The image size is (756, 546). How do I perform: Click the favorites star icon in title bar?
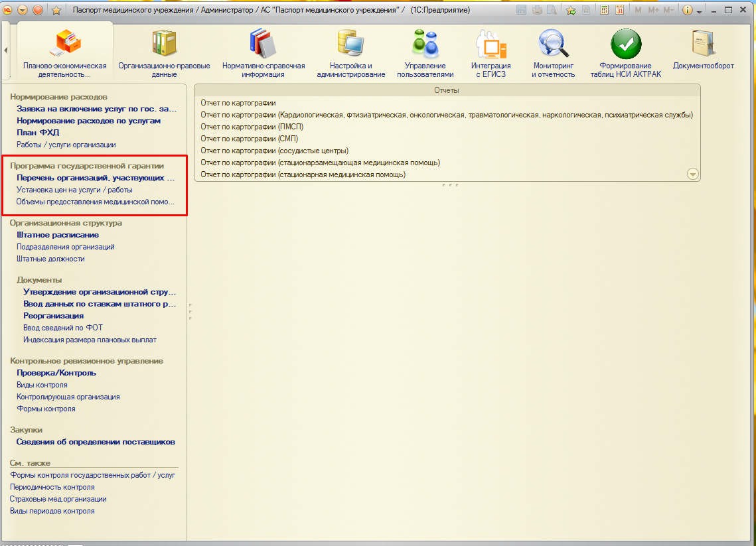(56, 10)
